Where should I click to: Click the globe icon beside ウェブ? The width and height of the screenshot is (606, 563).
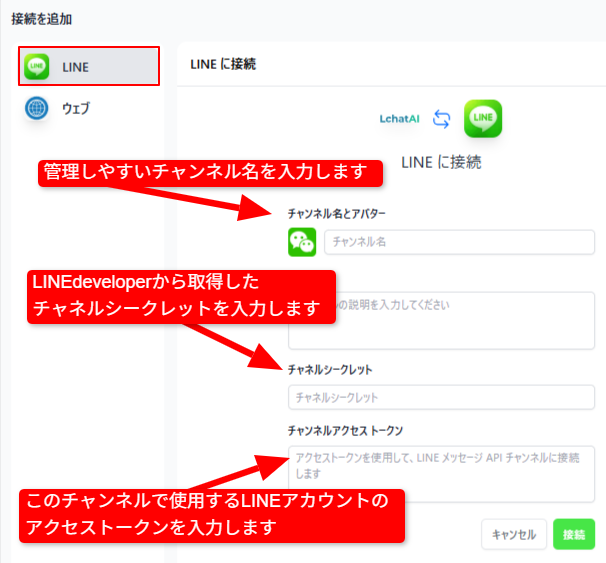click(37, 108)
